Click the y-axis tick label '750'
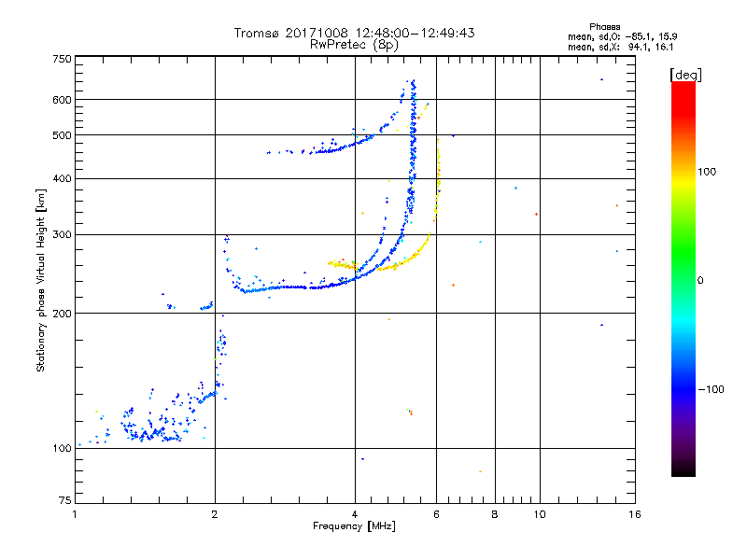 click(x=63, y=59)
